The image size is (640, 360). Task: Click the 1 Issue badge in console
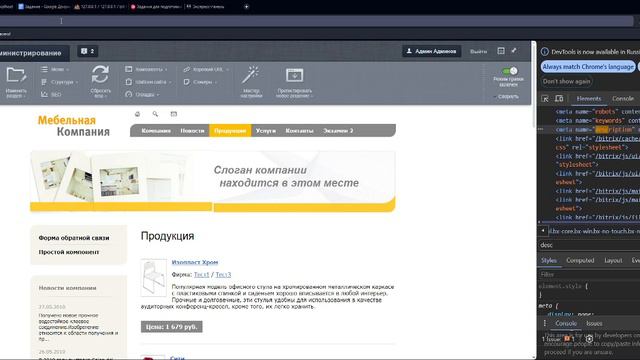click(x=558, y=339)
